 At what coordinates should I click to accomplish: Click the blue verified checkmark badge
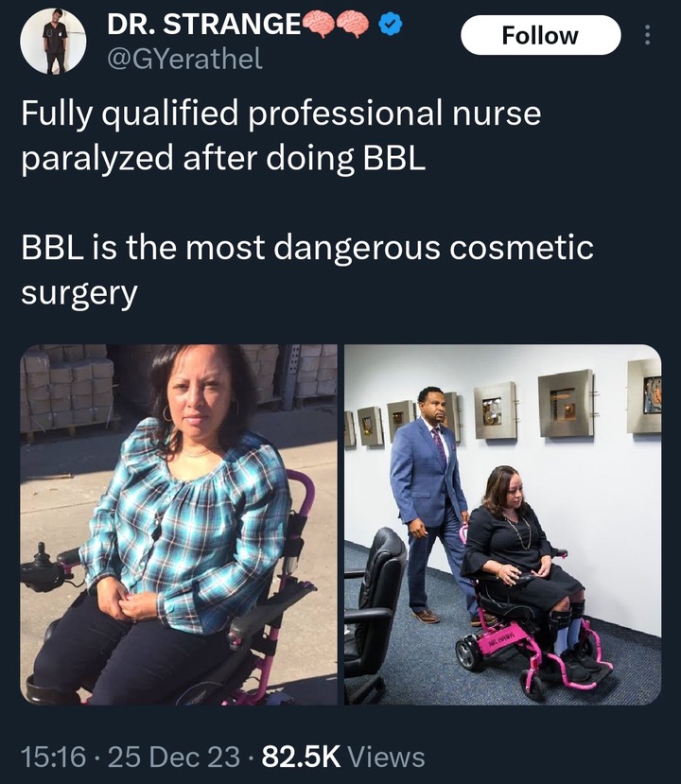pyautogui.click(x=390, y=24)
